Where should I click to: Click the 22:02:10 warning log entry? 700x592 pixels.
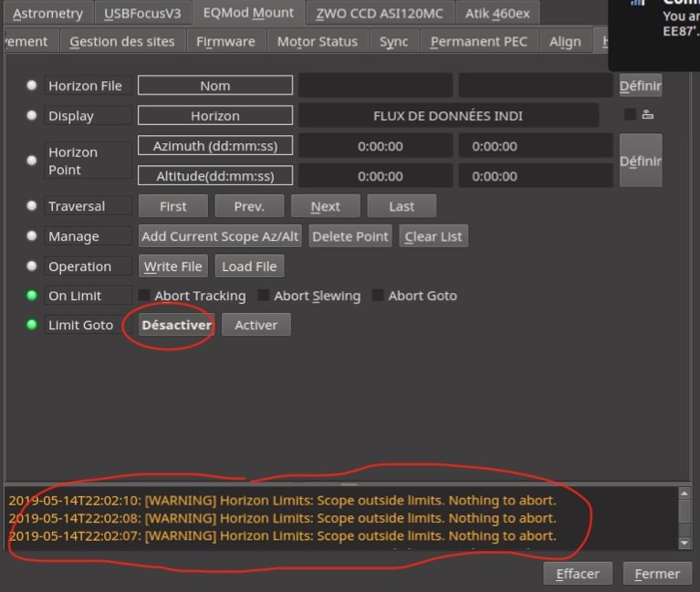tap(283, 500)
